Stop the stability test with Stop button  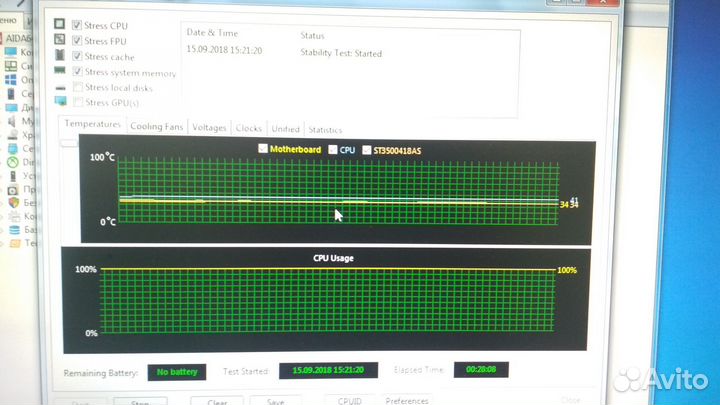(140, 401)
